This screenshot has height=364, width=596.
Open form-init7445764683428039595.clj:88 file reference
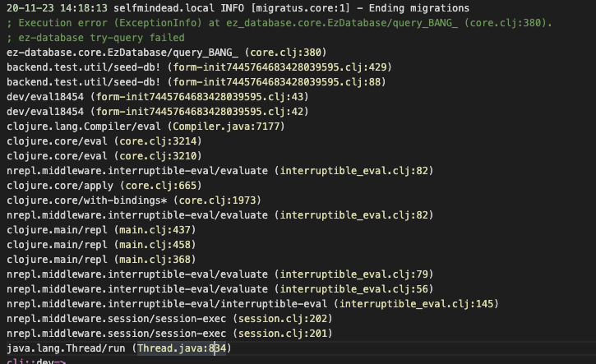coord(276,82)
